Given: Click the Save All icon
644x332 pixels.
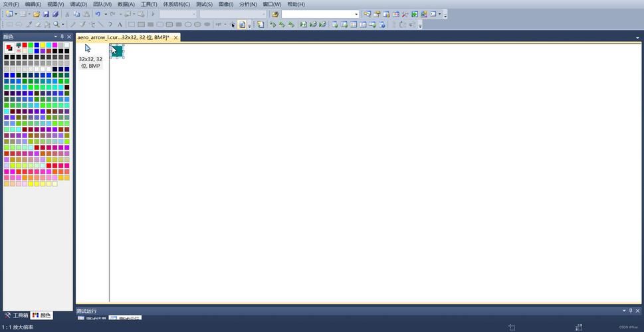Looking at the screenshot, I should [x=54, y=14].
